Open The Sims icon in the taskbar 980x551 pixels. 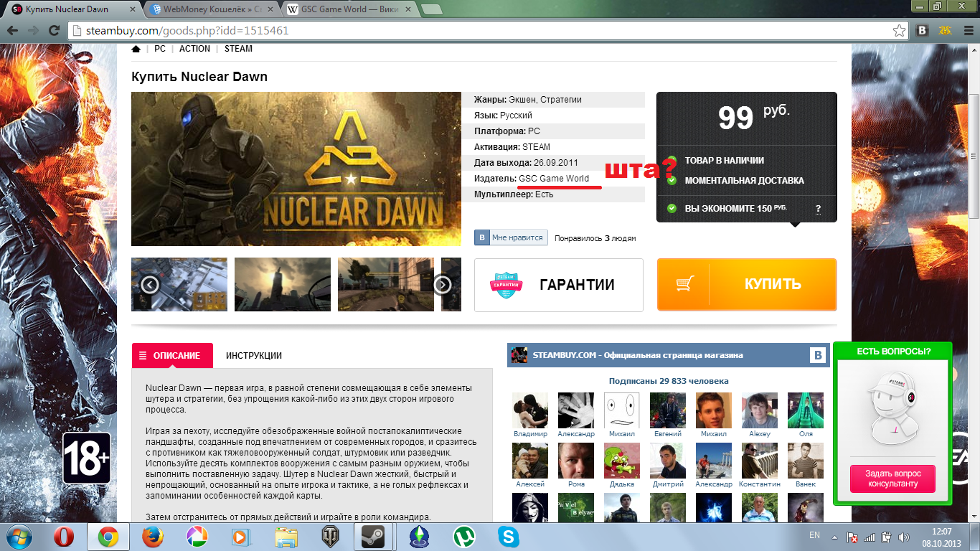coord(418,537)
